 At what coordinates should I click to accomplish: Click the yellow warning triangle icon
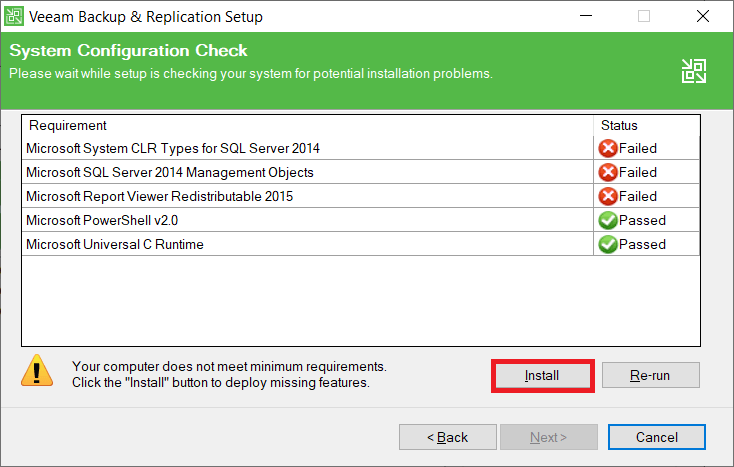[x=37, y=371]
